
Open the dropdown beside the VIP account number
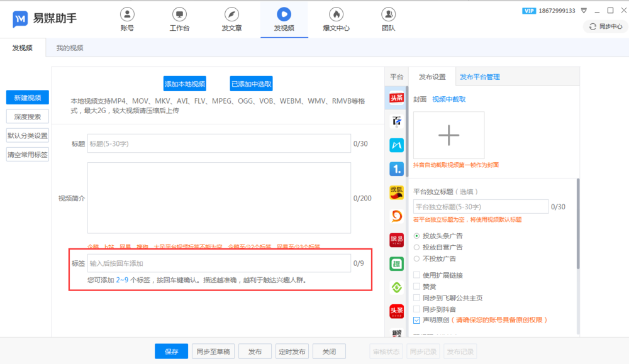click(585, 10)
